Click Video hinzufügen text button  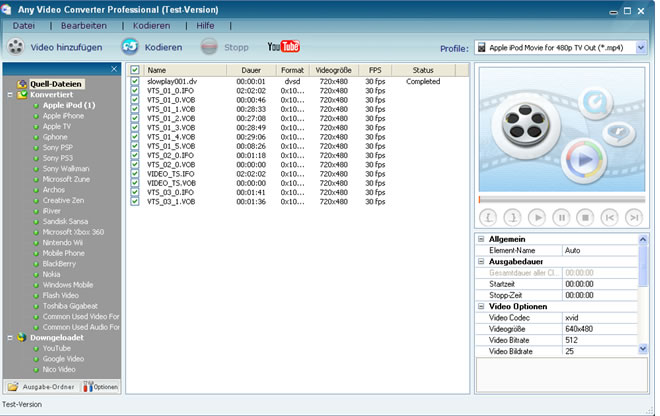(66, 48)
